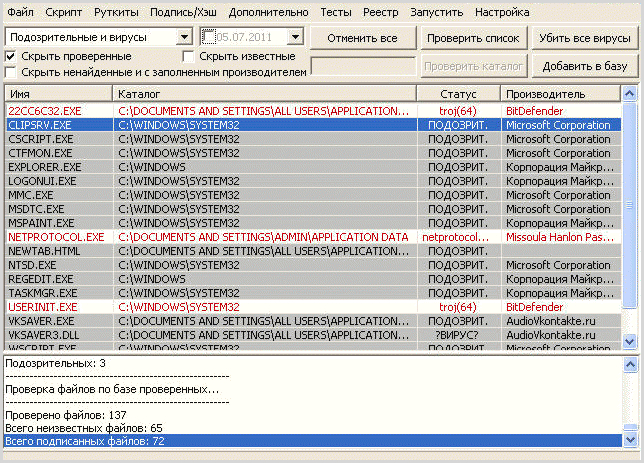
Task: Enable Скрыть известные checkbox
Action: pyautogui.click(x=188, y=56)
